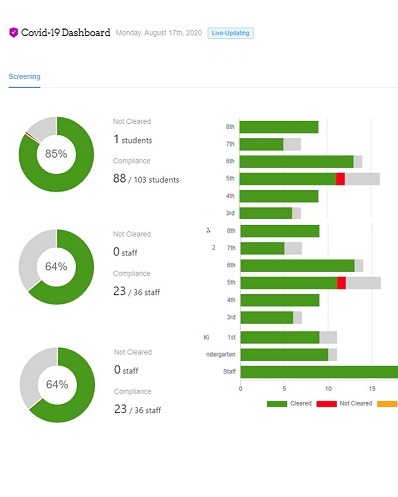The width and height of the screenshot is (398, 497).
Task: Open the Covid-19 Dashboard title
Action: (66, 33)
